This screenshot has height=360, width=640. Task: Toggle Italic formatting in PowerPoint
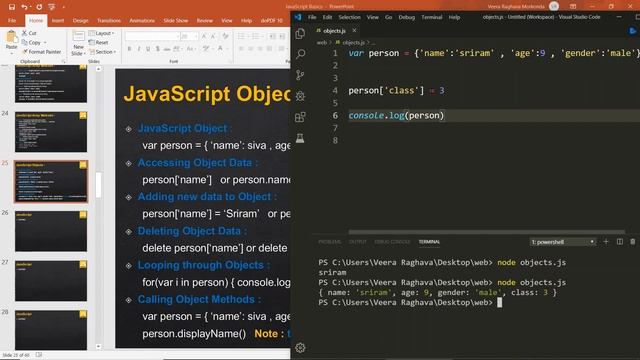tap(139, 49)
